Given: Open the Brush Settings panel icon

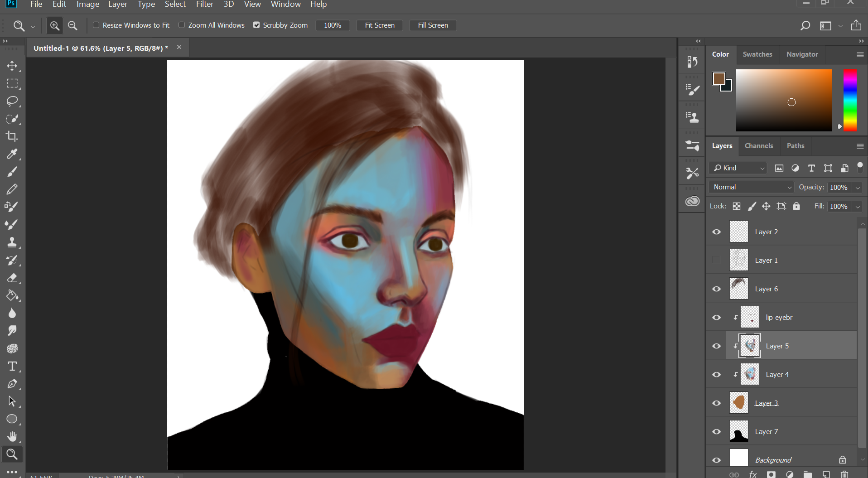Looking at the screenshot, I should point(692,90).
